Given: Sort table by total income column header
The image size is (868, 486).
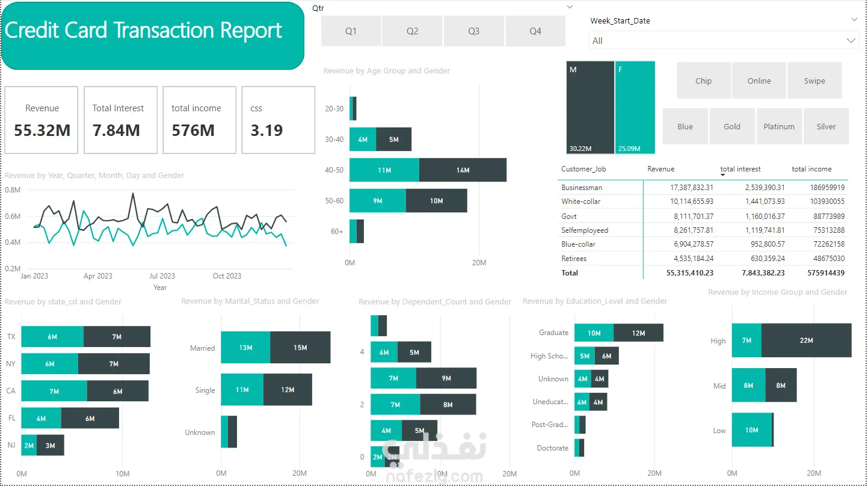Looking at the screenshot, I should pos(811,169).
